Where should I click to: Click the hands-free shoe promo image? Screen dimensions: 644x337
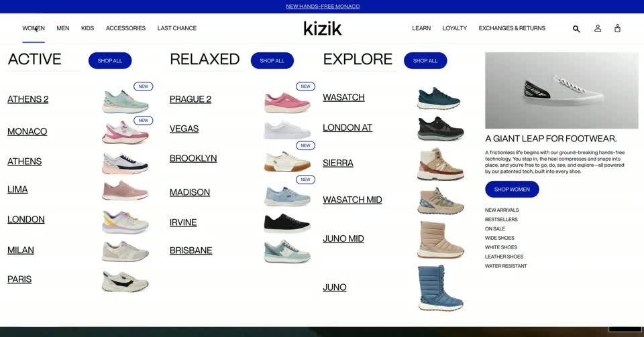tap(561, 90)
